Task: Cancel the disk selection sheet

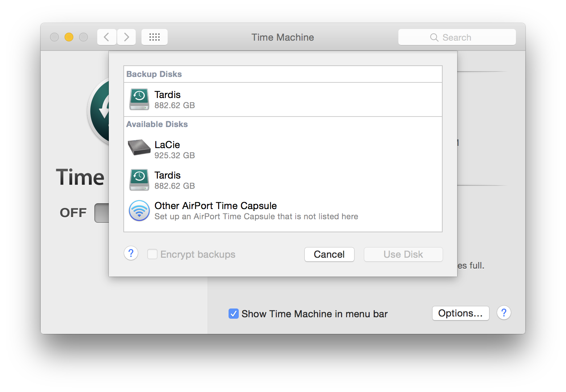Action: 329,254
